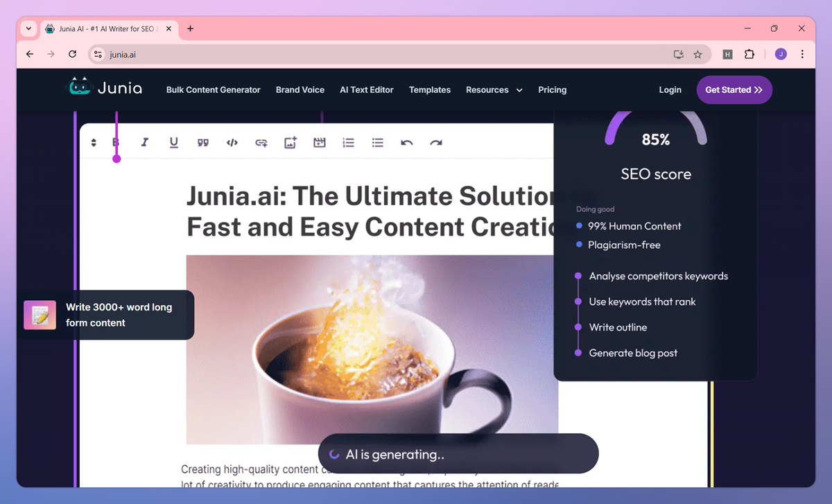Viewport: 832px width, 504px height.
Task: Click the 'AI is generating..' status pill
Action: (458, 454)
